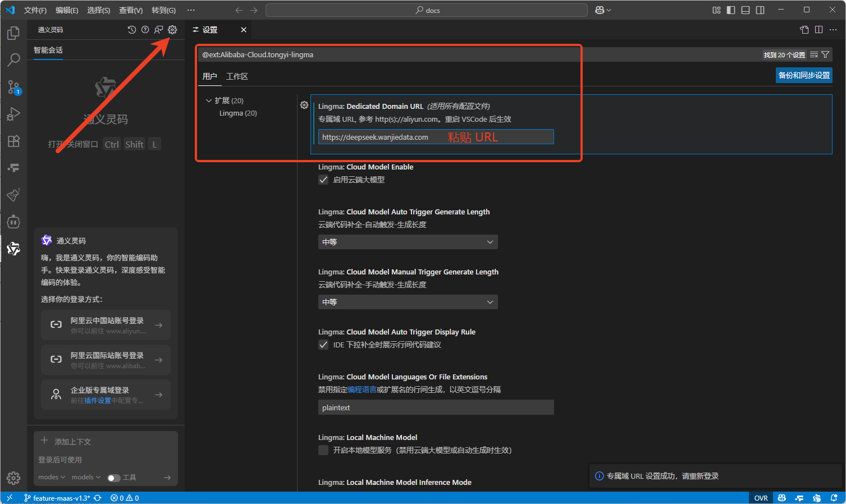Go back using title bar arrow
The width and height of the screenshot is (846, 504).
(x=239, y=10)
